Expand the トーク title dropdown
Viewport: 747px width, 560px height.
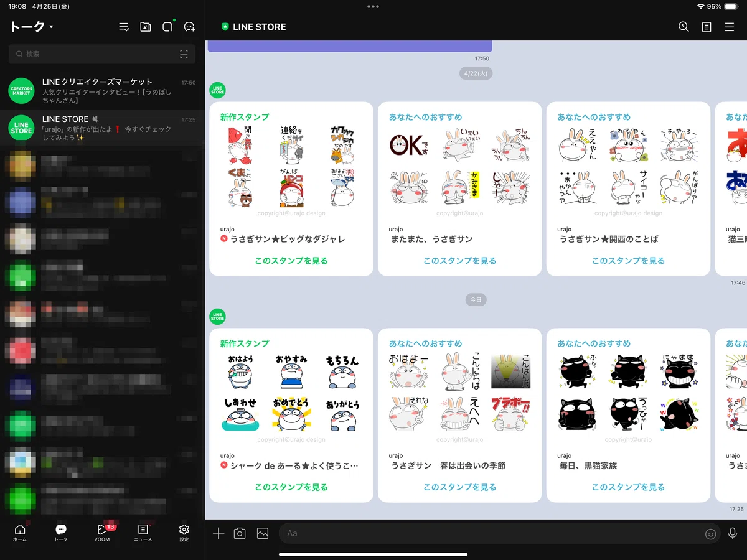click(x=31, y=27)
